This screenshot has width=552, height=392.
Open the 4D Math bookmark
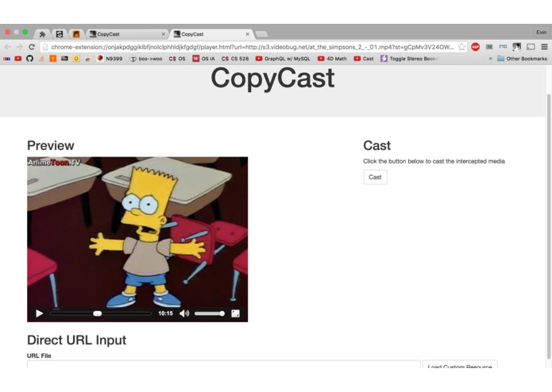click(x=332, y=59)
